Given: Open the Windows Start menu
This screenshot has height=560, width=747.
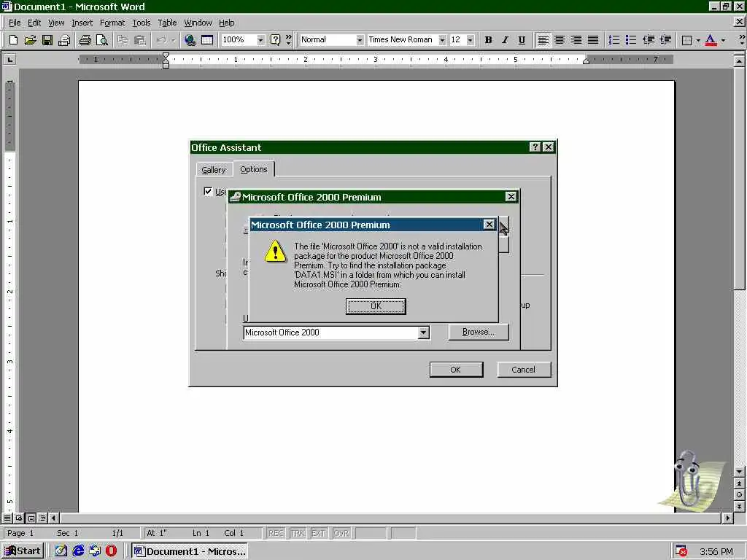Looking at the screenshot, I should point(23,551).
